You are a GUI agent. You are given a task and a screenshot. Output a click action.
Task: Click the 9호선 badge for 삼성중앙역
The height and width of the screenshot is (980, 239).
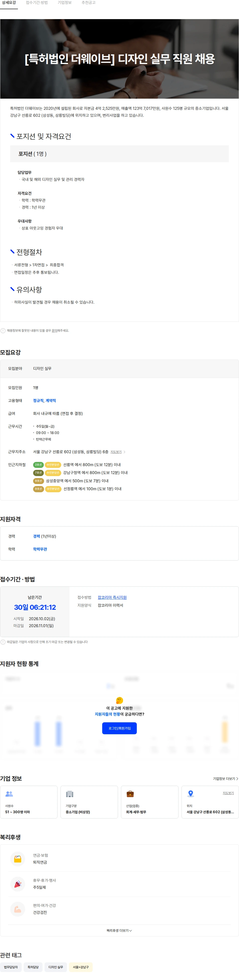click(x=38, y=481)
